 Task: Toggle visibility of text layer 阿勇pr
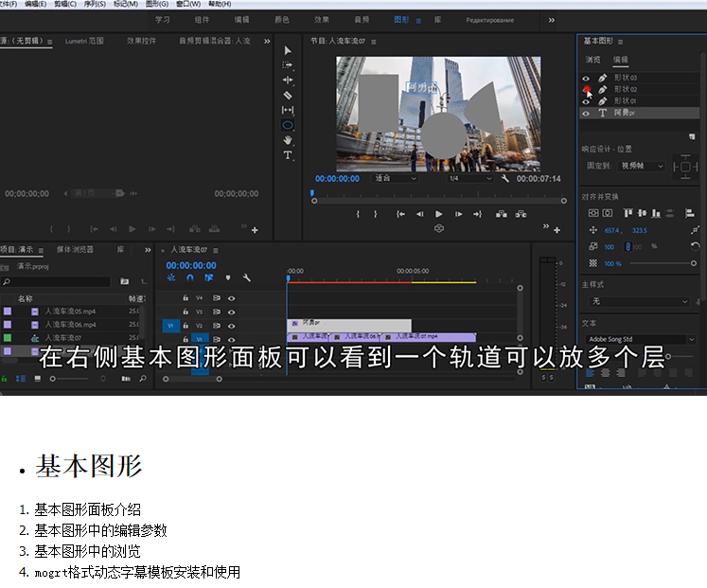[x=586, y=114]
